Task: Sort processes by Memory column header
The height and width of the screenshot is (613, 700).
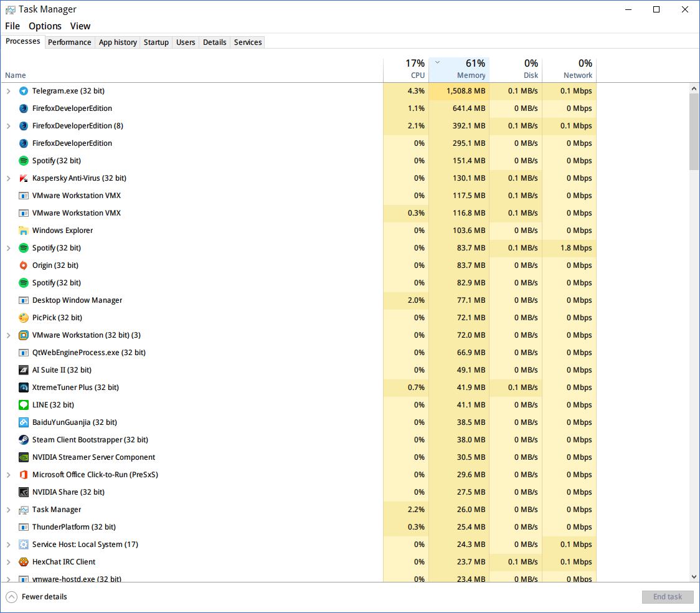Action: tap(460, 70)
